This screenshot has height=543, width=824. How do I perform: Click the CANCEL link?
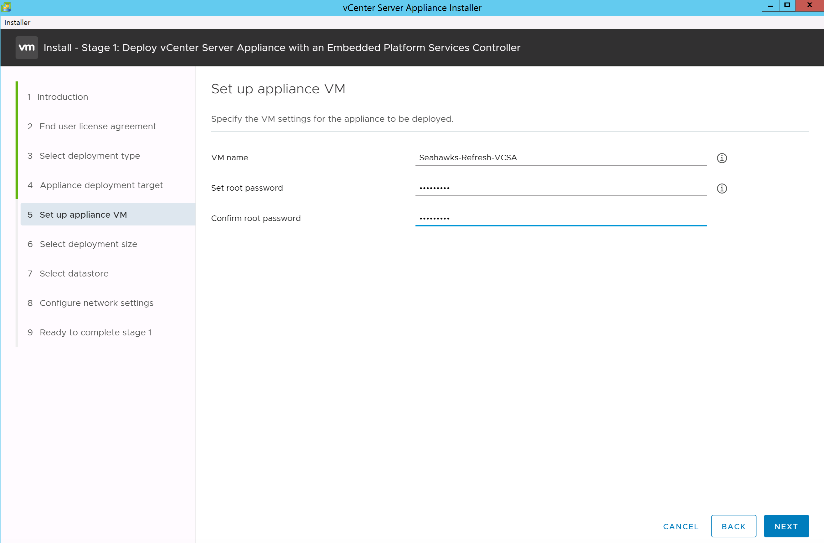coord(680,526)
